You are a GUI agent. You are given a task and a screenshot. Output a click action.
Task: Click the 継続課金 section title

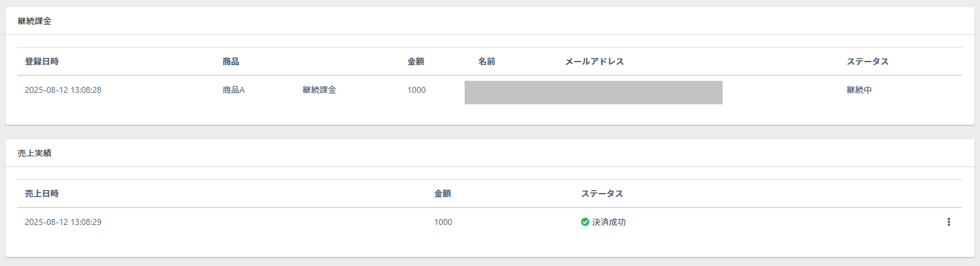pyautogui.click(x=34, y=21)
